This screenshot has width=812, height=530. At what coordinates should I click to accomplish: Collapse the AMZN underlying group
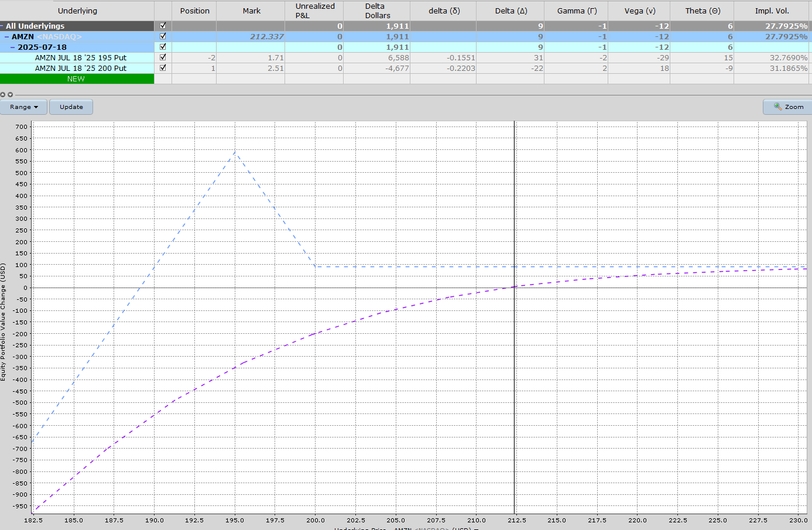[7, 37]
